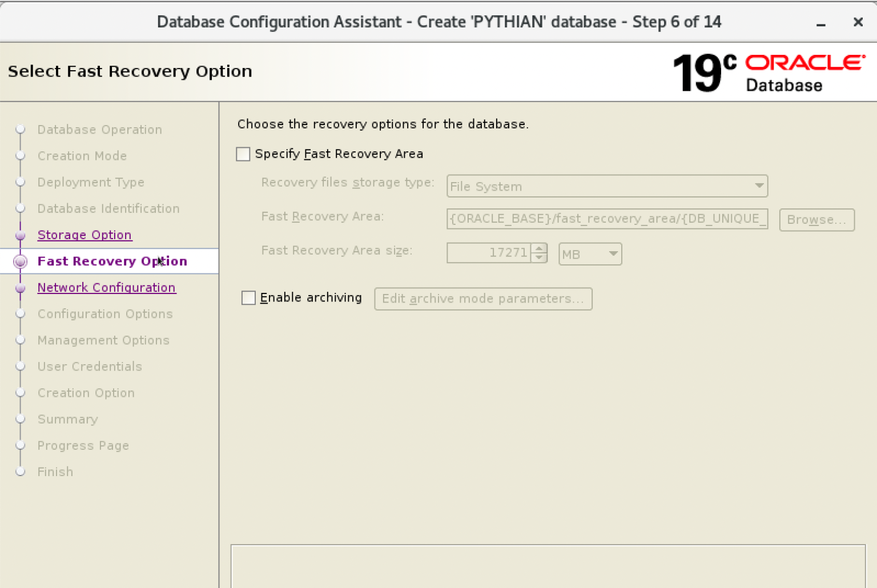Viewport: 877px width, 588px height.
Task: Check the Specify Fast Recovery Area checkbox
Action: coord(243,154)
